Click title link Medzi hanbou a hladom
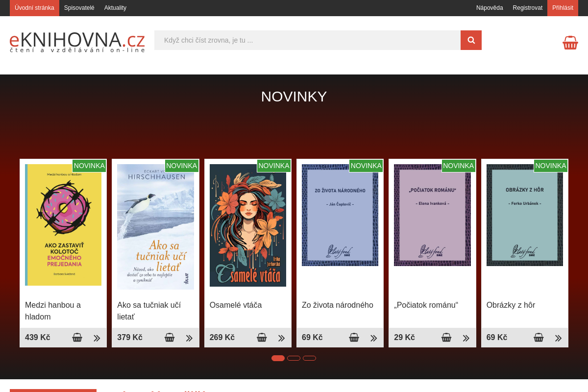 [x=53, y=311]
